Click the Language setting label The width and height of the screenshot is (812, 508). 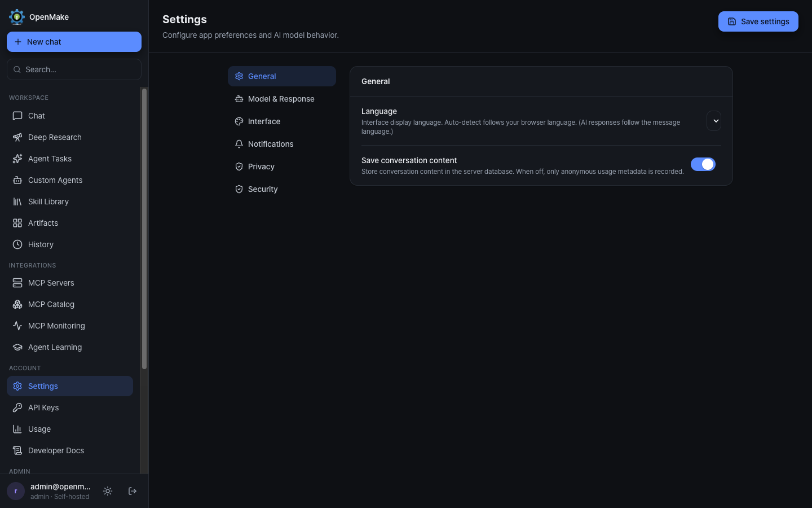[379, 111]
